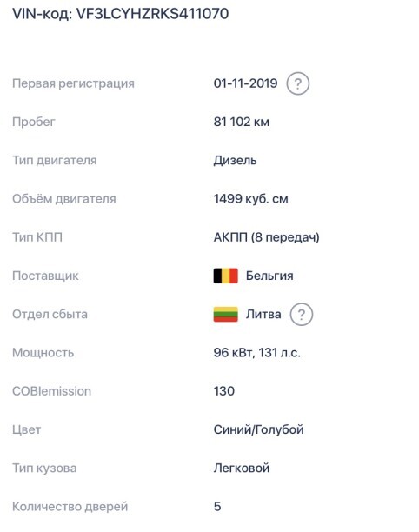Viewport: 419px width, 532px height.
Task: Click the door count value 5
Action: coord(217,507)
